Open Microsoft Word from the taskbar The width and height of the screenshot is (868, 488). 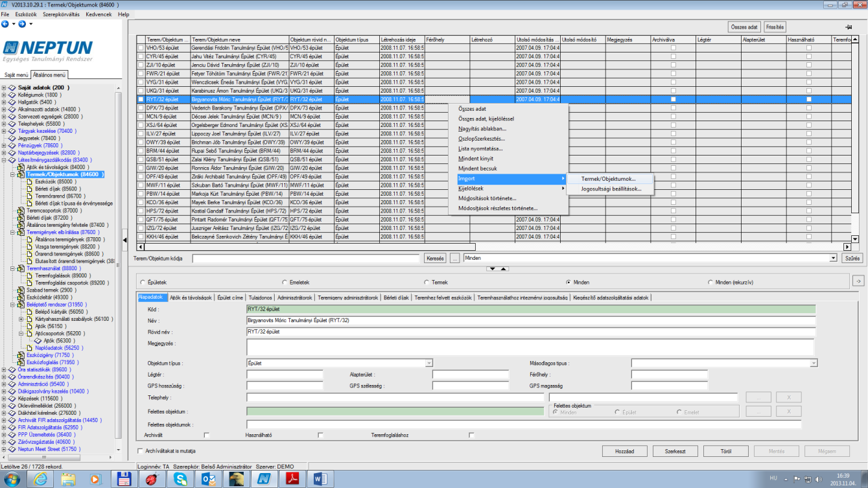coord(322,479)
